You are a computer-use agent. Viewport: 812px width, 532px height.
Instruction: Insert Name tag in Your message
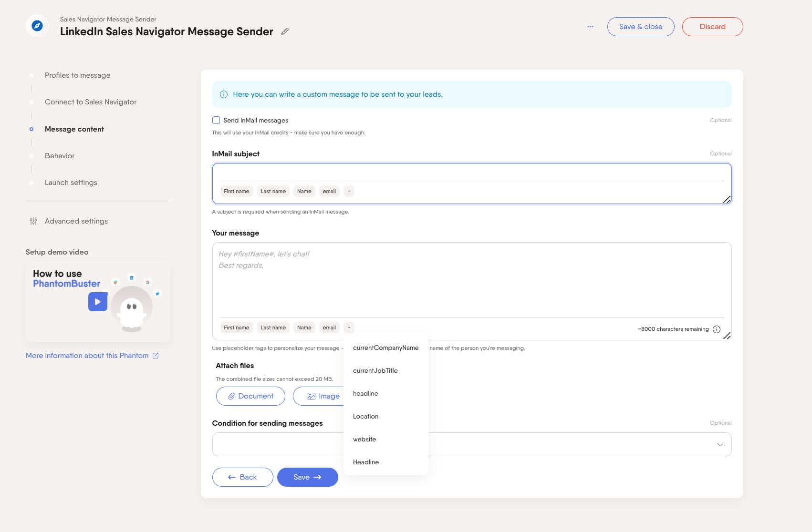[x=304, y=327]
